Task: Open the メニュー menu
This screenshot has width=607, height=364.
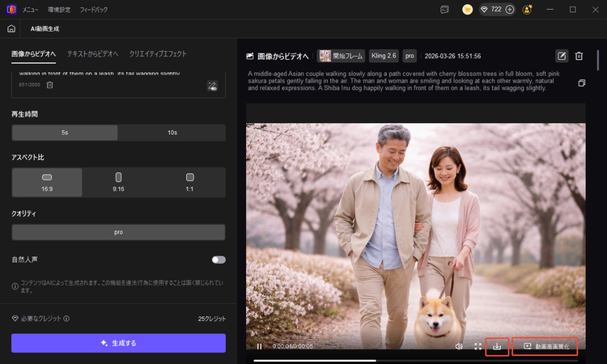Action: pyautogui.click(x=30, y=10)
